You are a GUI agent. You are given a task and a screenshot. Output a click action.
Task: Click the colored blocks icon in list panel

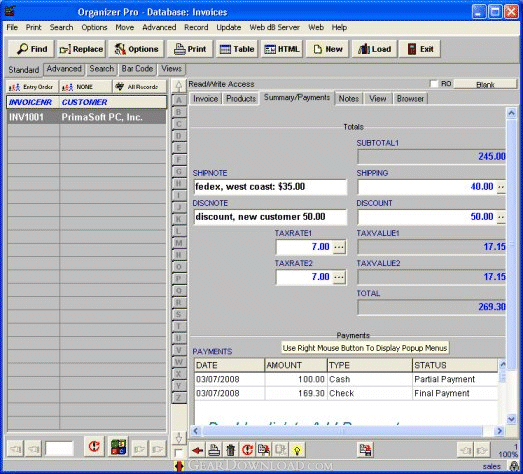[x=118, y=447]
